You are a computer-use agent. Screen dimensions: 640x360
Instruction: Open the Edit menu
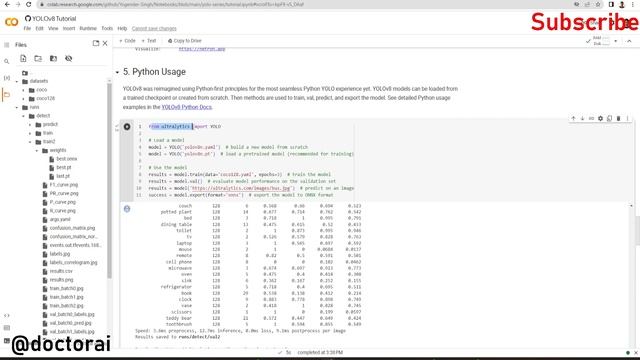pyautogui.click(x=39, y=29)
